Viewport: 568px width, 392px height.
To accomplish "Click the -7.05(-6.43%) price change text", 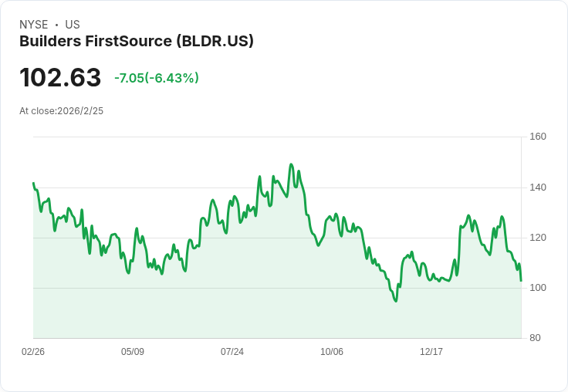I will [x=157, y=78].
